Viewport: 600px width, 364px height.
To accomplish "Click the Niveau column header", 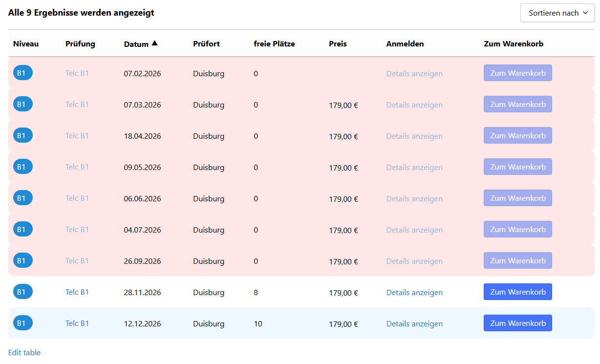I will click(26, 44).
